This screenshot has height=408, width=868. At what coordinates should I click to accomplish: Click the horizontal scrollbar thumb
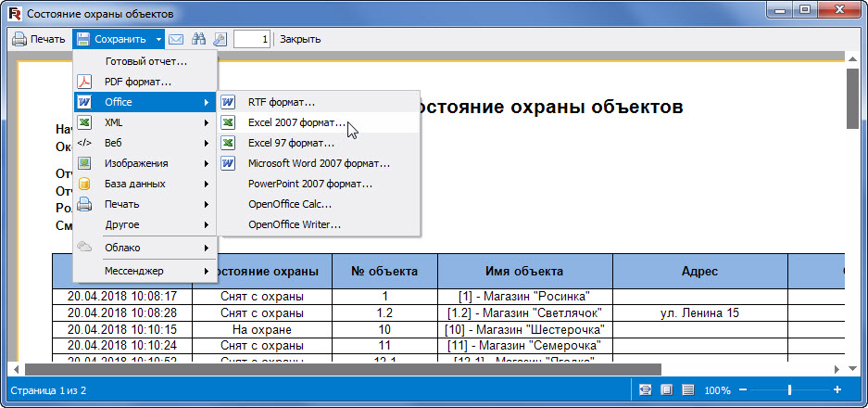(x=343, y=369)
